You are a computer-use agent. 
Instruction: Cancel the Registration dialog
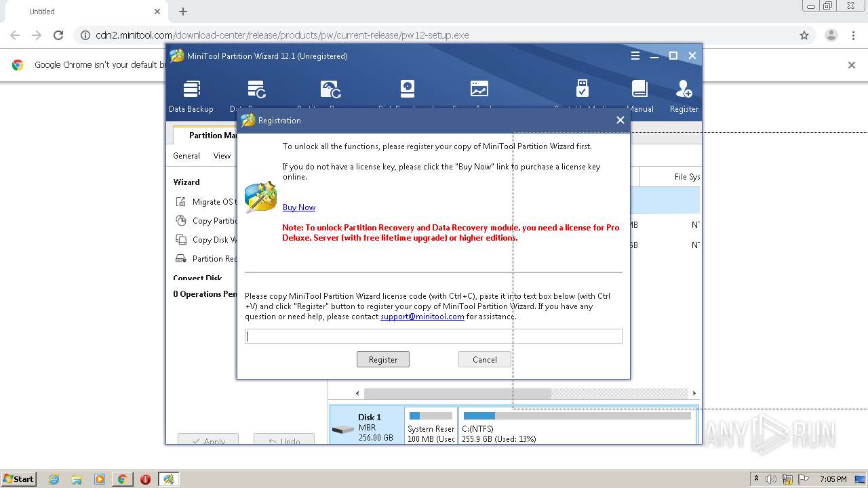485,359
